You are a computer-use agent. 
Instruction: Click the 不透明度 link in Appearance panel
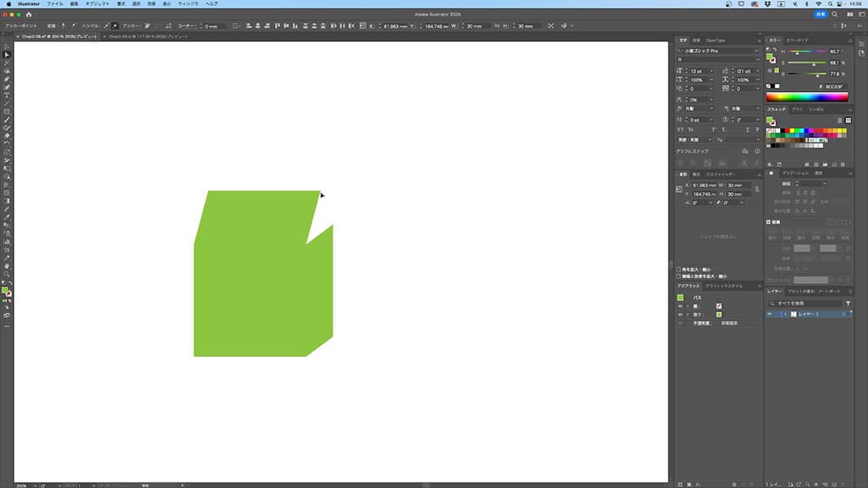[x=700, y=323]
